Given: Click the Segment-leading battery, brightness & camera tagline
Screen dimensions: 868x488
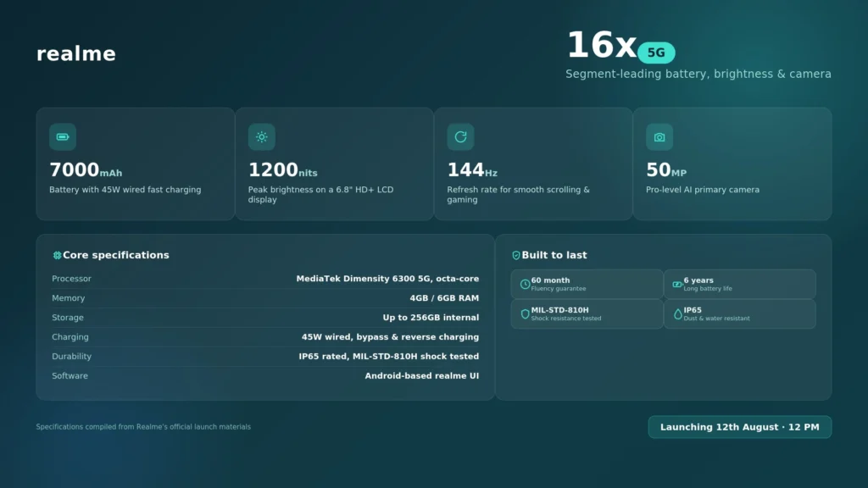Looking at the screenshot, I should coord(698,75).
